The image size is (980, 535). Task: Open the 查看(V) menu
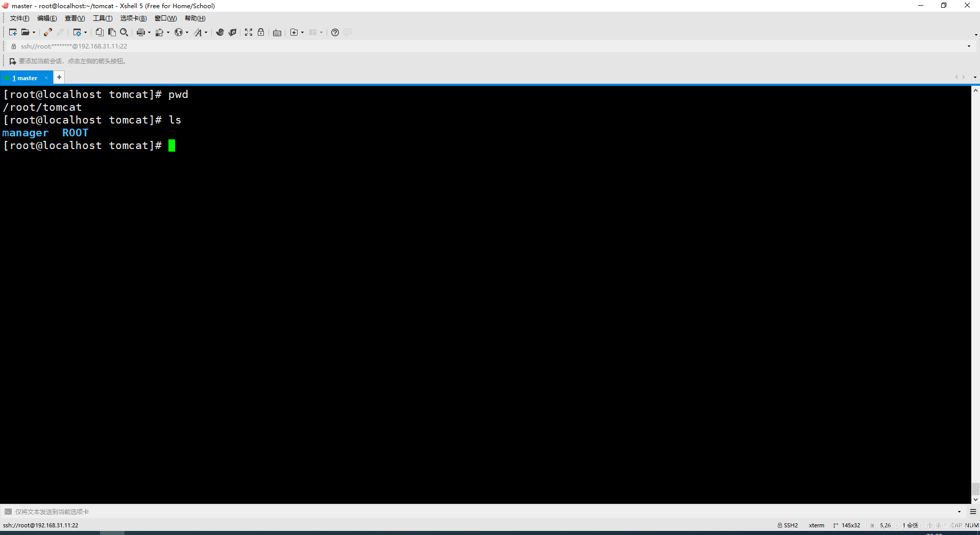click(x=75, y=18)
